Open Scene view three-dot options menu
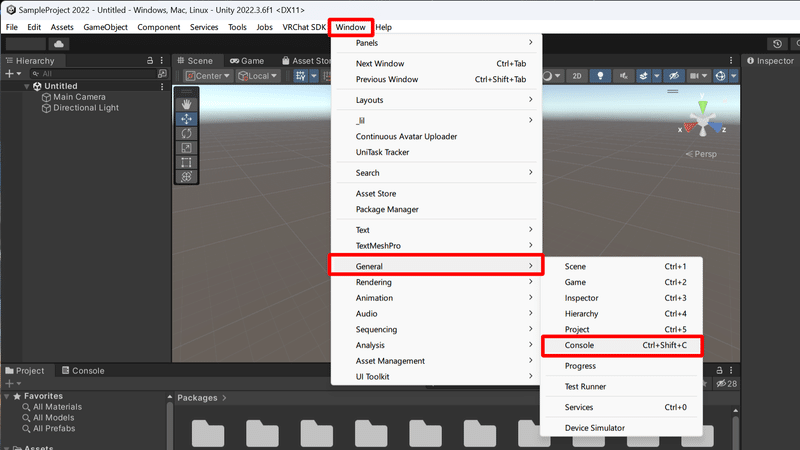Viewport: 800px width, 450px height. pyautogui.click(x=731, y=60)
